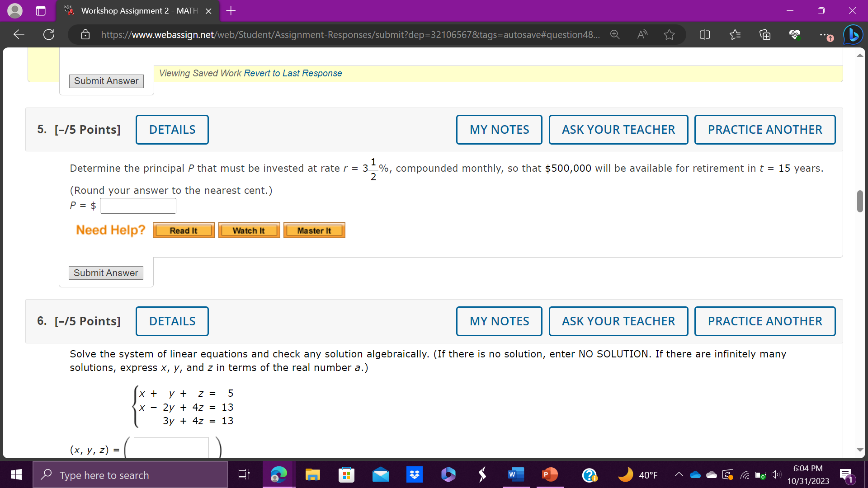Click the Revert to Last Response link
Viewport: 868px width, 488px height.
point(293,73)
